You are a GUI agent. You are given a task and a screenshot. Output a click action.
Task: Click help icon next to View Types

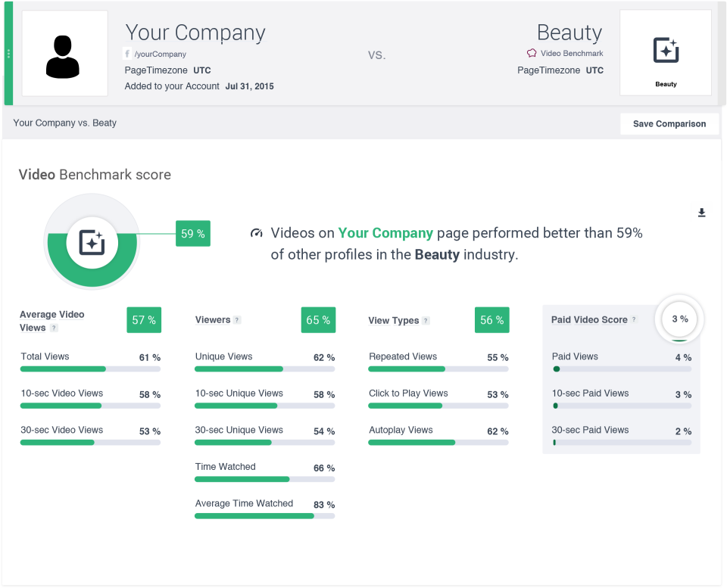tap(426, 321)
